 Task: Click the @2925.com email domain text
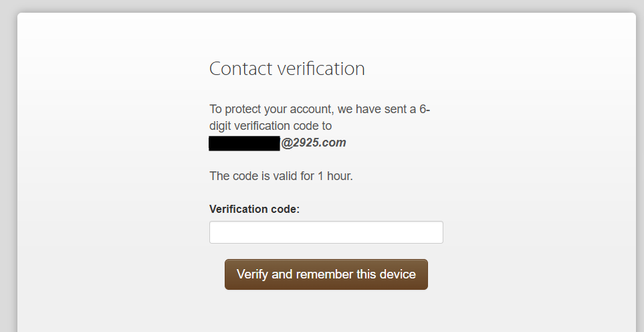click(314, 143)
